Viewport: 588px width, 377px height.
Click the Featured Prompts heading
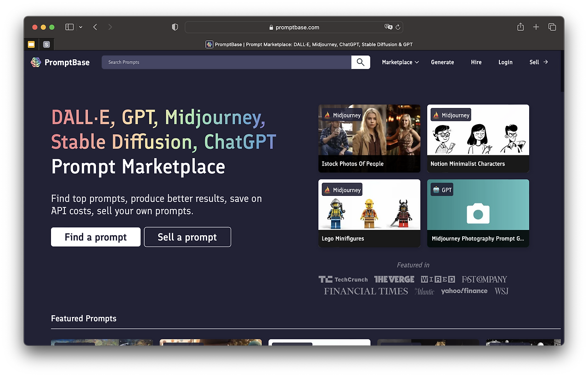coord(84,318)
